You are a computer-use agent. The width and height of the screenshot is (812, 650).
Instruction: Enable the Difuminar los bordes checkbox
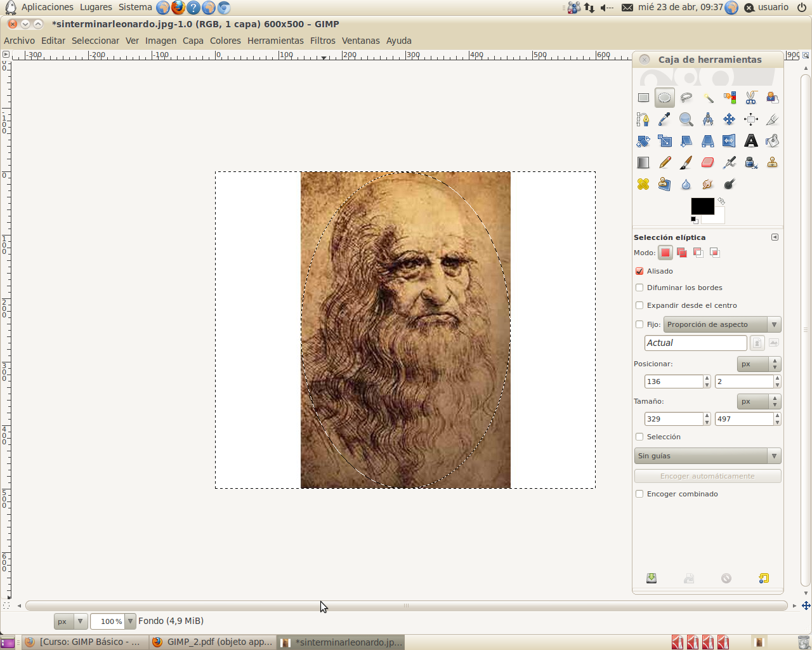tap(639, 288)
